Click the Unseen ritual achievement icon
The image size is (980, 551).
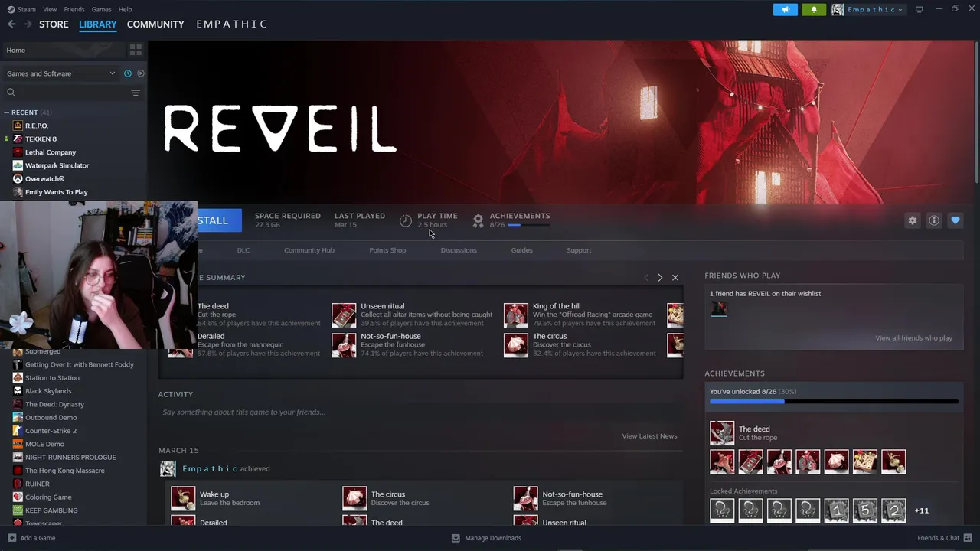(344, 315)
